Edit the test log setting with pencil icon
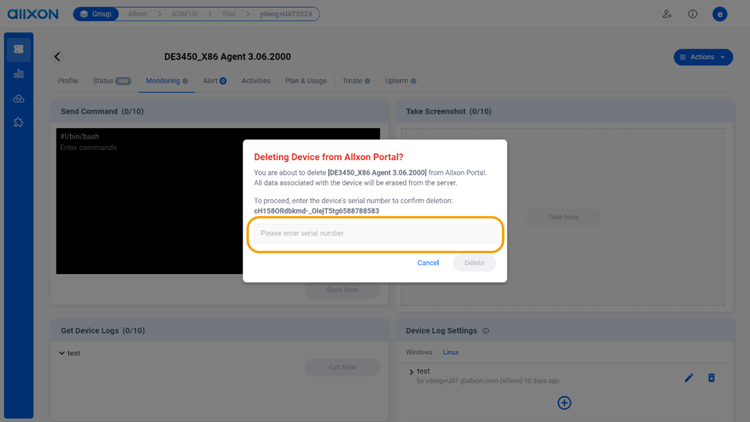The width and height of the screenshot is (750, 422). [689, 378]
